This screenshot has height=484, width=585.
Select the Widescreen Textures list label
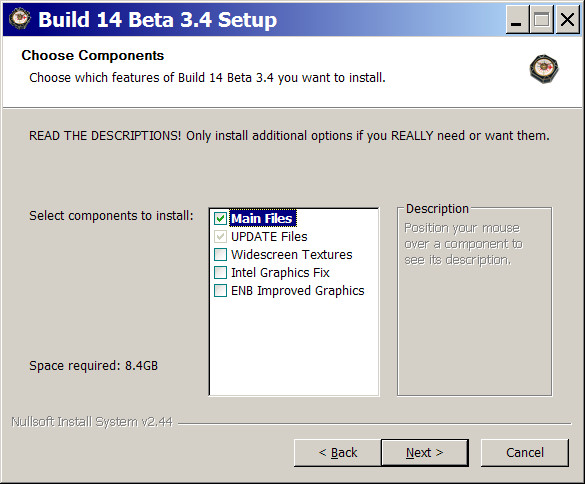(291, 255)
